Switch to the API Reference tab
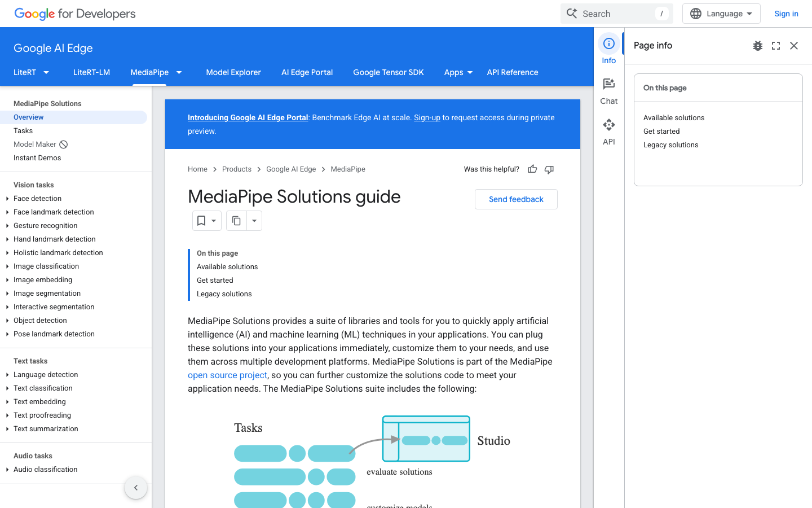This screenshot has height=508, width=812. point(513,72)
